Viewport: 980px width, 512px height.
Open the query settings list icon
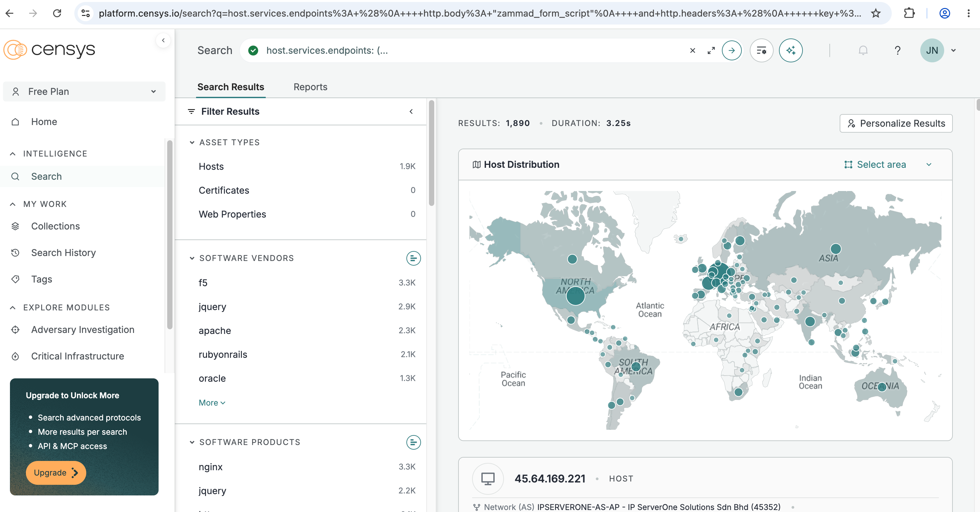761,50
